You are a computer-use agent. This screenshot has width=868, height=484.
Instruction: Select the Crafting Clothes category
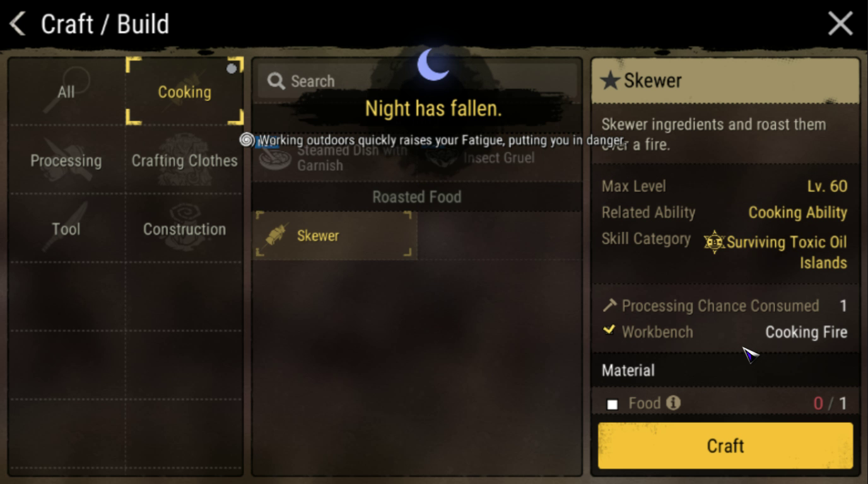[184, 160]
